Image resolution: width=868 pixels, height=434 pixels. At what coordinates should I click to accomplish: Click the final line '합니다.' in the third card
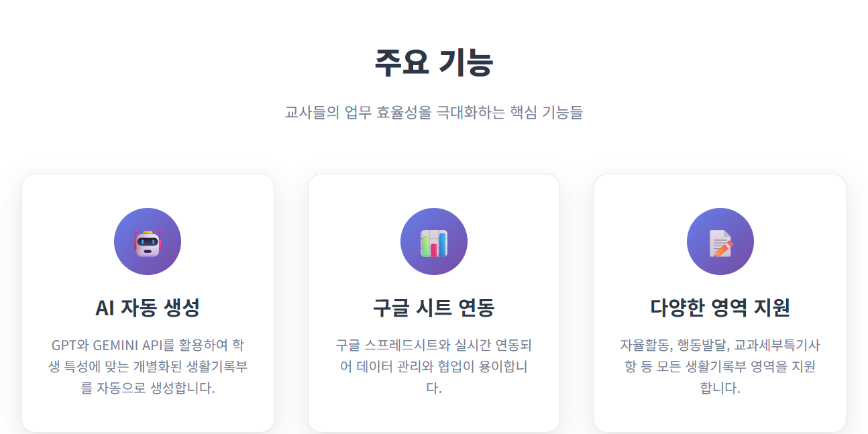pos(720,388)
